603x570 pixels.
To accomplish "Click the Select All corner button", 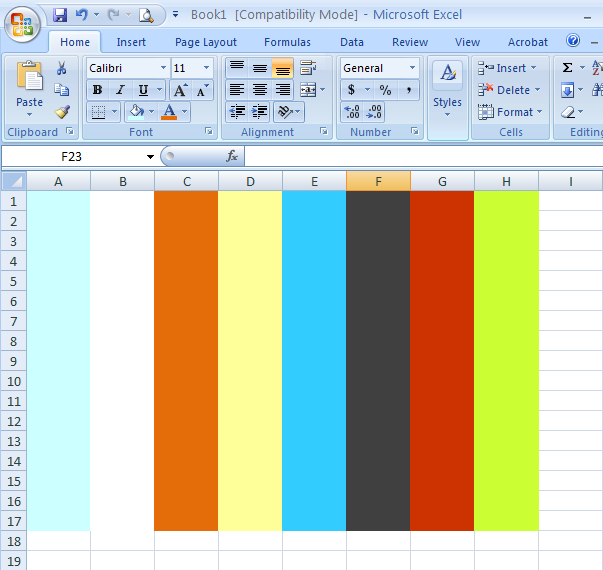I will [14, 181].
